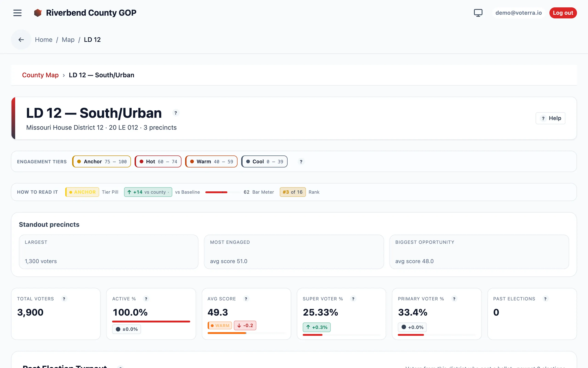Click the -0.2 change badge
Viewport: 588px width, 368px height.
[x=245, y=325]
